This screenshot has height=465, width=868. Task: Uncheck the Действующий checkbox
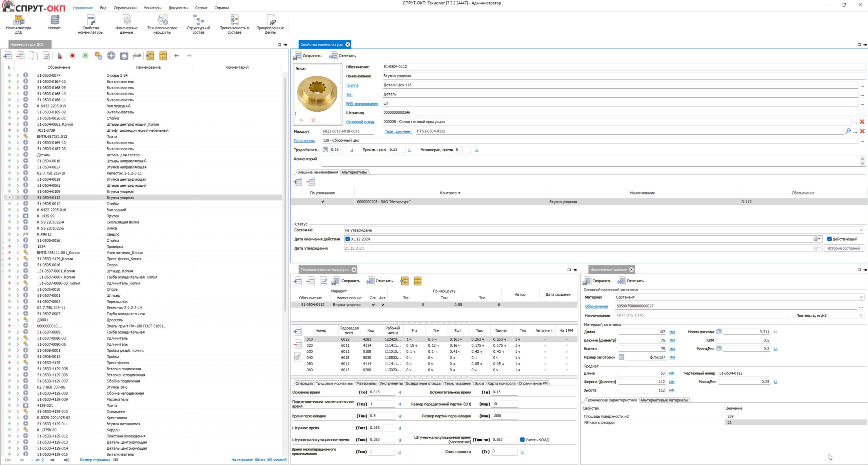tap(829, 239)
